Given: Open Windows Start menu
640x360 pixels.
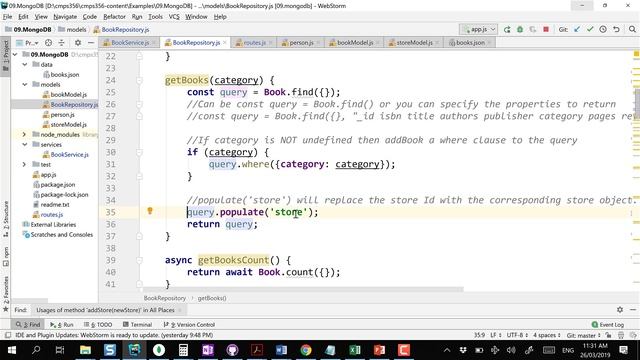Looking at the screenshot, I should click(x=12, y=350).
